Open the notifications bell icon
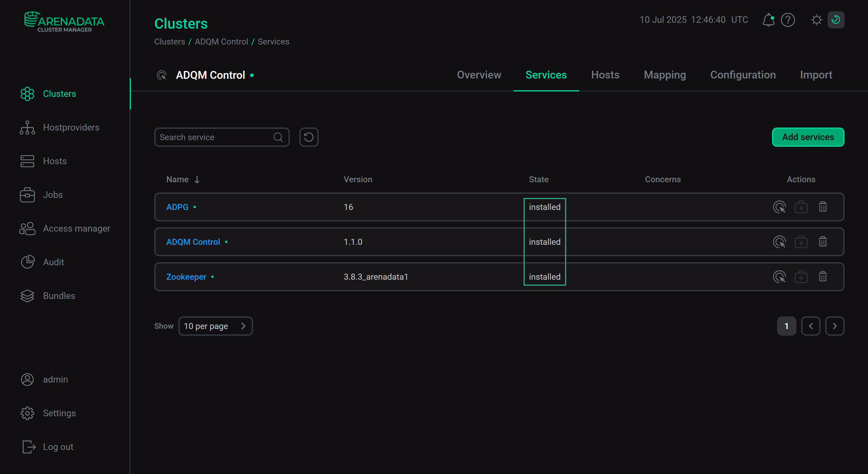The image size is (868, 474). click(769, 20)
